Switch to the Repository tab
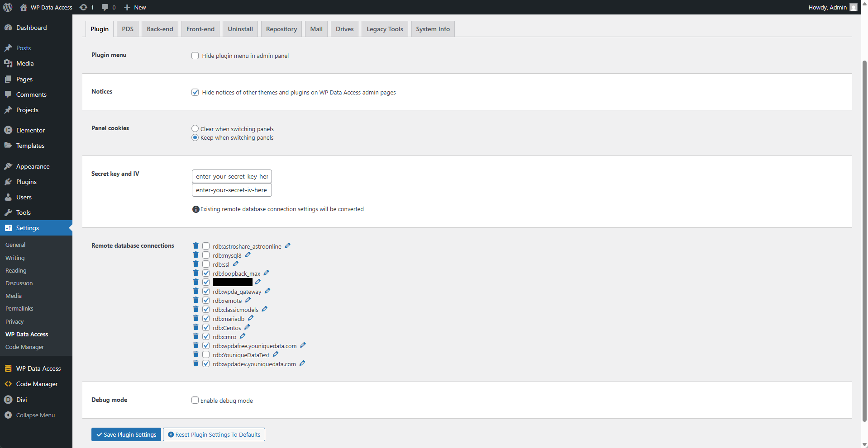 (281, 28)
